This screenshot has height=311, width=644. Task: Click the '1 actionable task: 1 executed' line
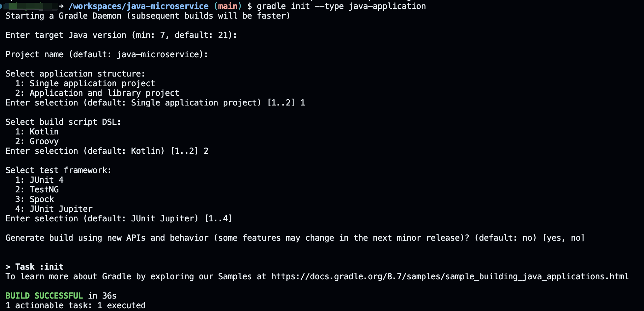tap(76, 305)
